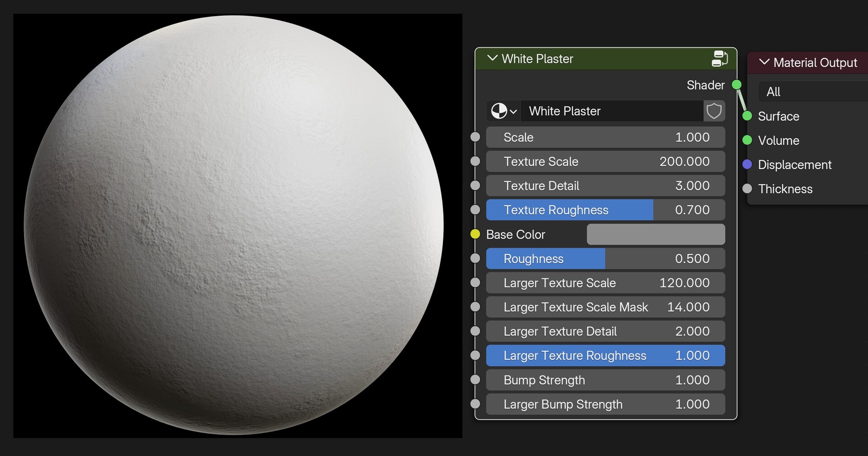The height and width of the screenshot is (456, 868).
Task: Click the purple Displacement input socket
Action: click(x=747, y=165)
